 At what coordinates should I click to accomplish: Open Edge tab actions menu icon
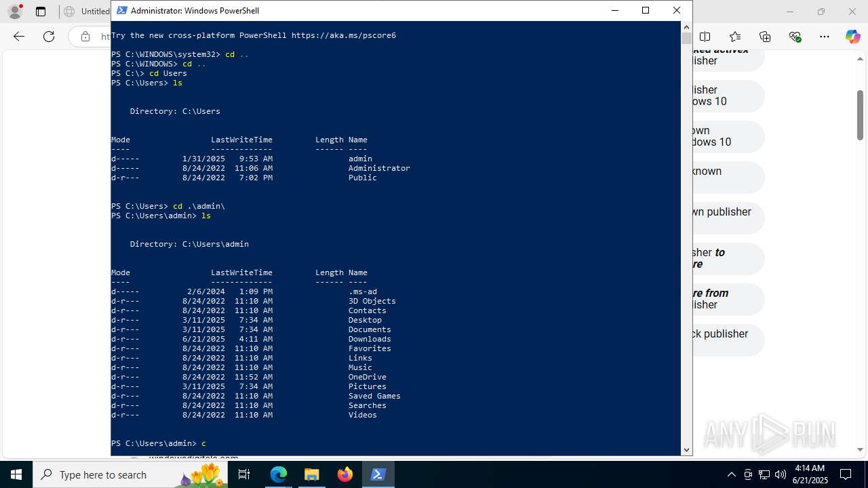(x=41, y=12)
